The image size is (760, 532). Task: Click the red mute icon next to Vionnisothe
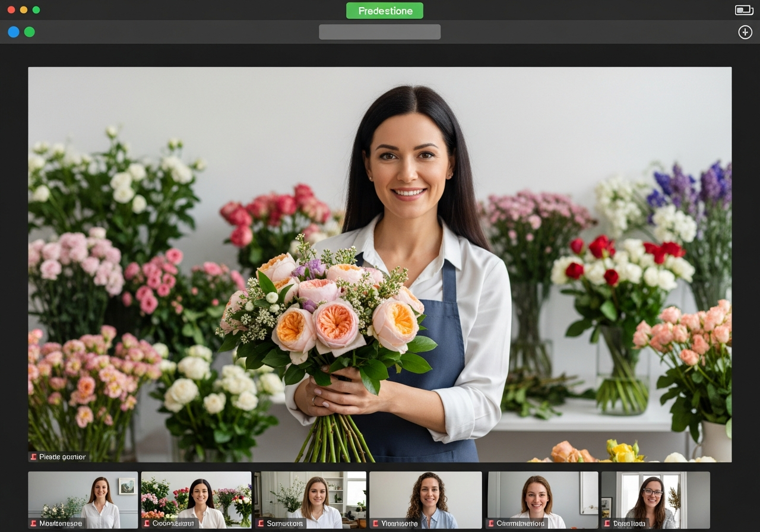tap(375, 524)
